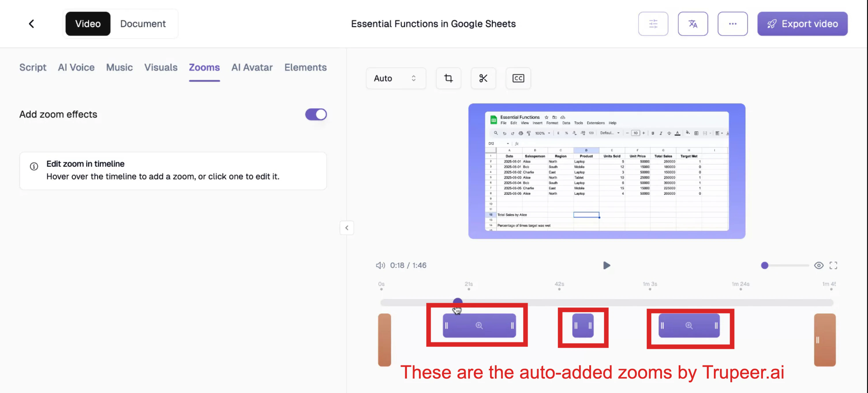Switch to the AI Avatar section
The width and height of the screenshot is (868, 393).
[x=252, y=67]
